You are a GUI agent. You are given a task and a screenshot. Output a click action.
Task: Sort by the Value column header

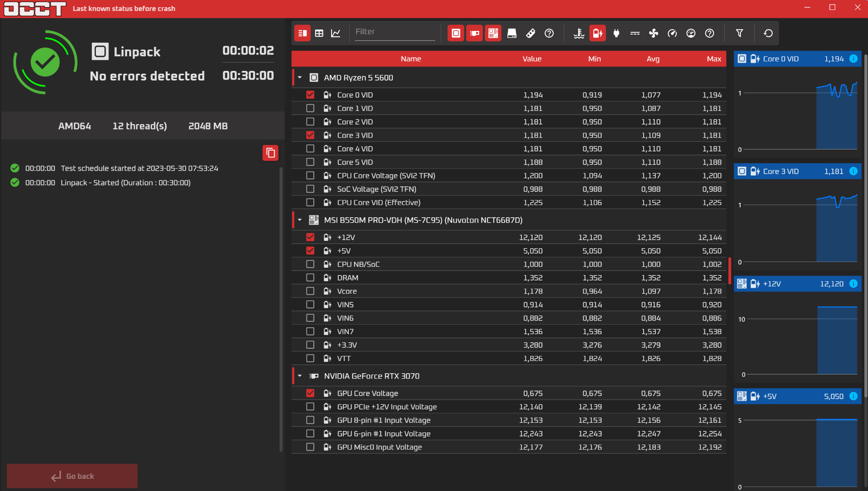click(532, 59)
